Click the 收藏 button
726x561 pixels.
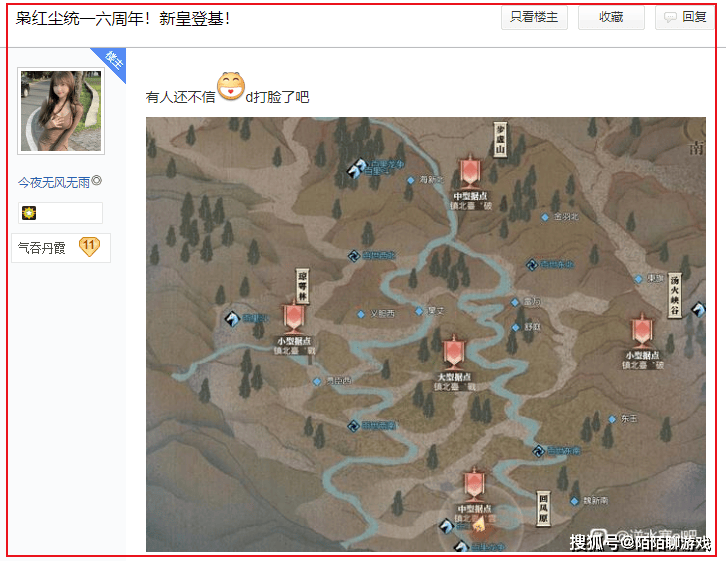[611, 18]
